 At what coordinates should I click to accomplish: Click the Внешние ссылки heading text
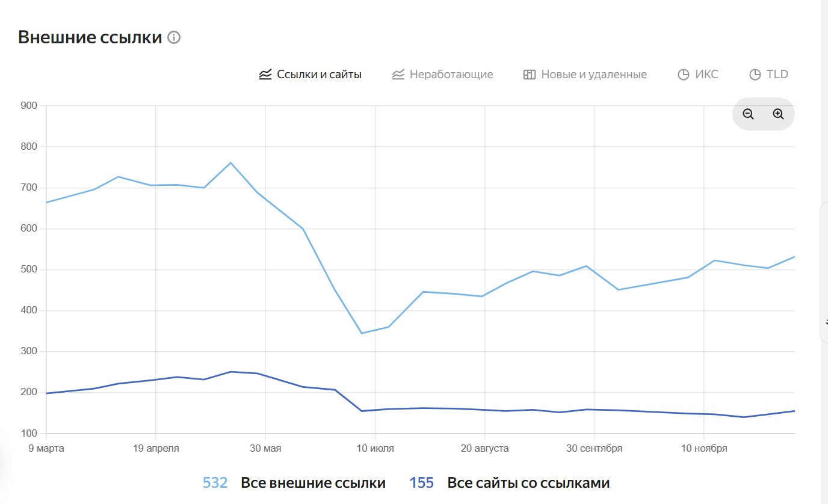90,37
